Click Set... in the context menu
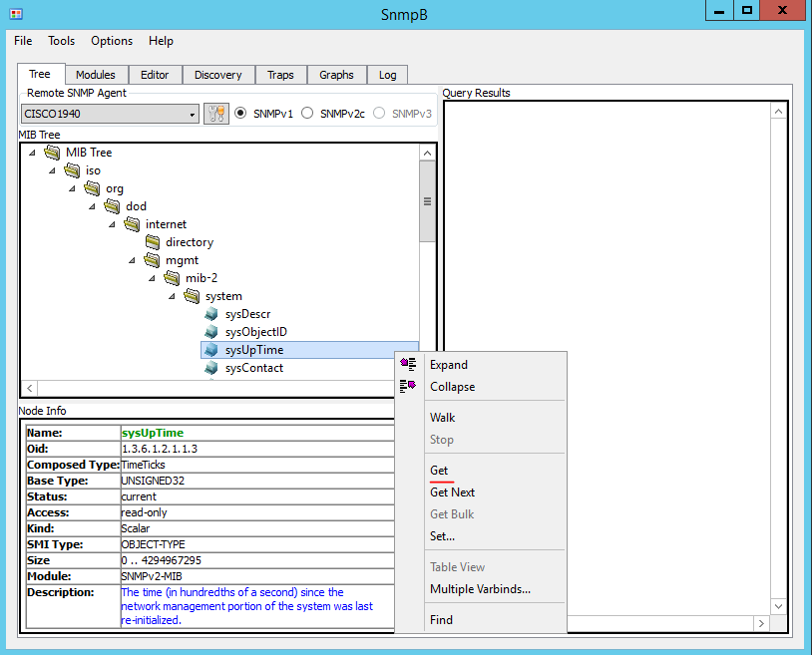The image size is (812, 656). [x=444, y=536]
